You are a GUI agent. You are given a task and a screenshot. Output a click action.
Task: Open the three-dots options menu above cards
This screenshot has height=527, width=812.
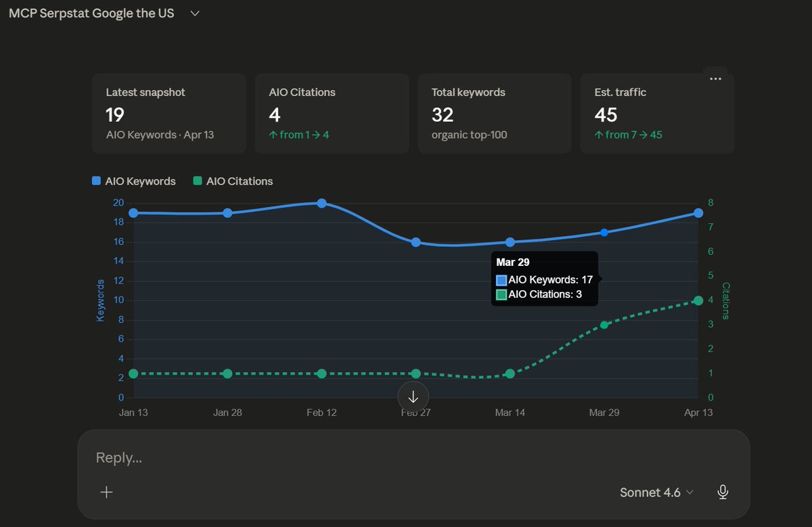[x=715, y=78]
